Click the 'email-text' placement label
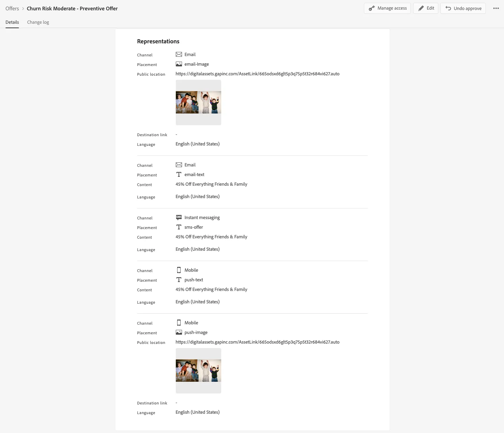This screenshot has width=504, height=433. click(194, 175)
